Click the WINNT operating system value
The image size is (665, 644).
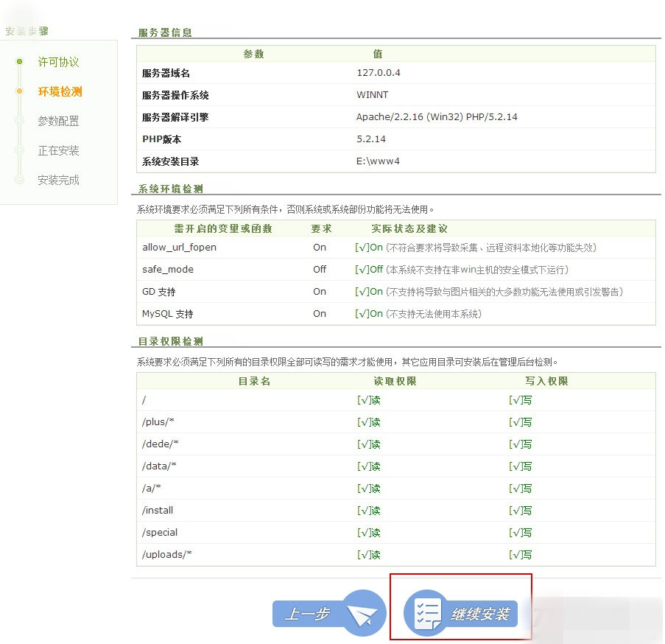(x=373, y=94)
